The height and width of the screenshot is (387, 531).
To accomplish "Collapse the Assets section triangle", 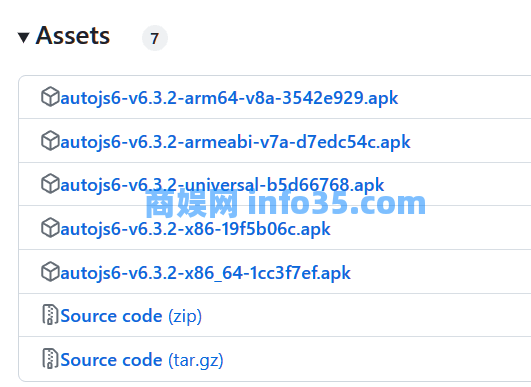I will pos(23,37).
